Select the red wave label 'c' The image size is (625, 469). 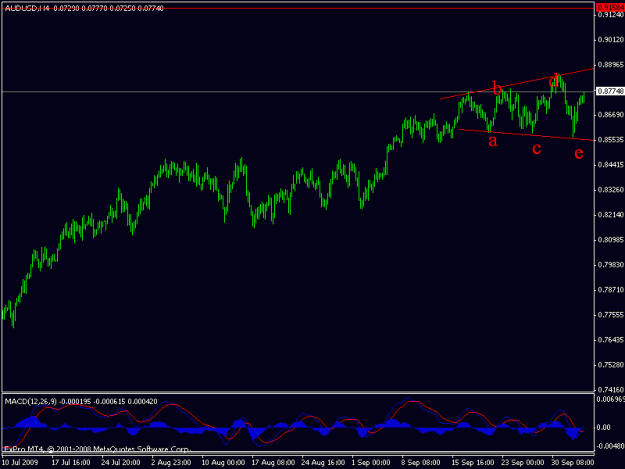tap(537, 148)
